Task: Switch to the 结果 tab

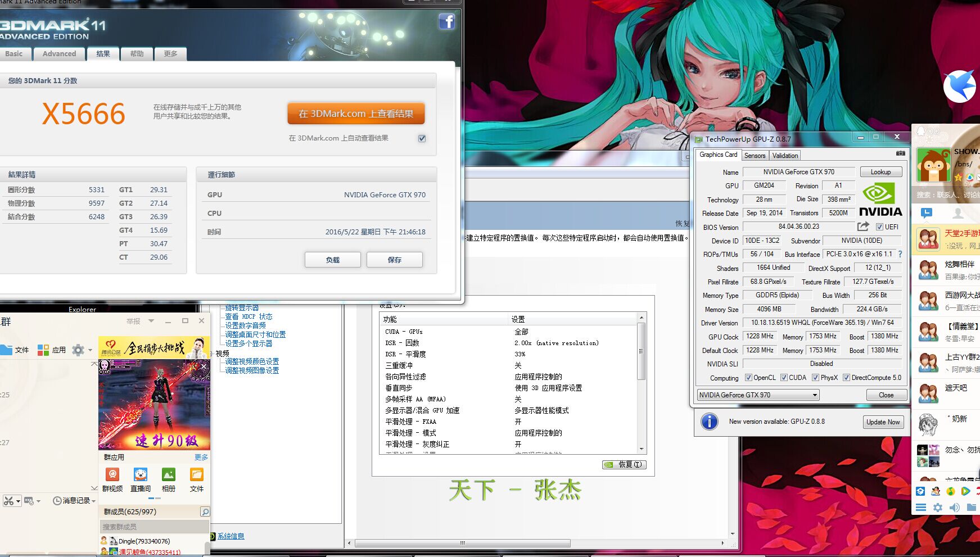Action: pyautogui.click(x=103, y=54)
